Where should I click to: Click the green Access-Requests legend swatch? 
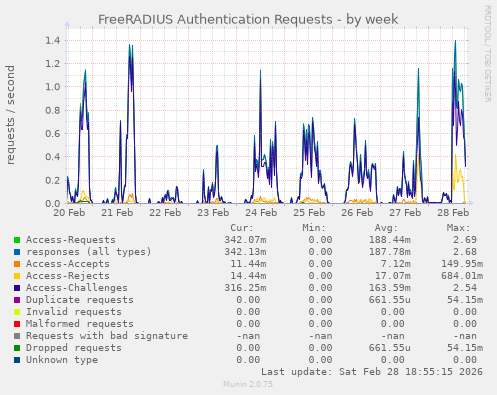[x=17, y=240]
